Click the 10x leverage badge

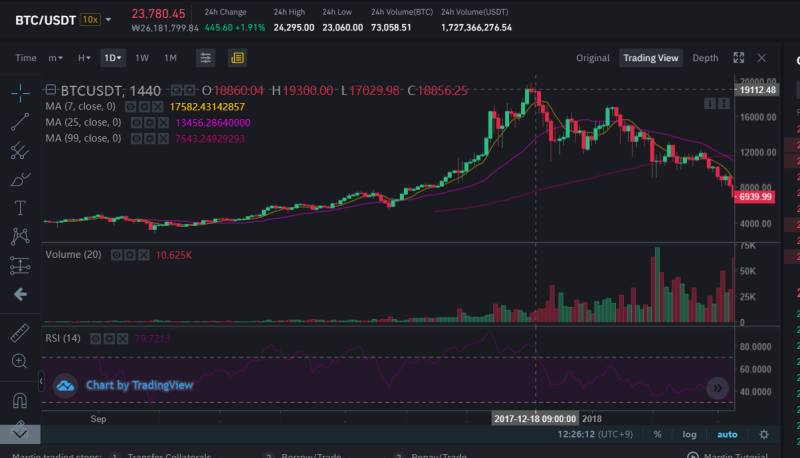click(x=90, y=20)
